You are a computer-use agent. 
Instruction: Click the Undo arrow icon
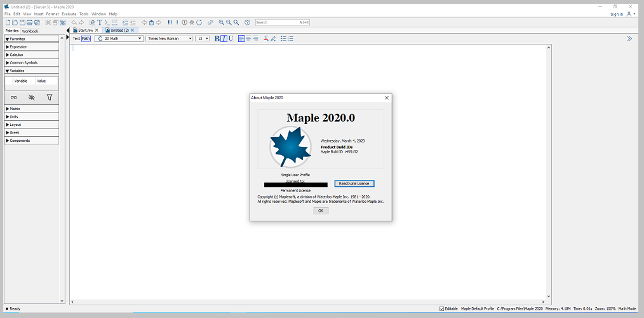tap(74, 22)
